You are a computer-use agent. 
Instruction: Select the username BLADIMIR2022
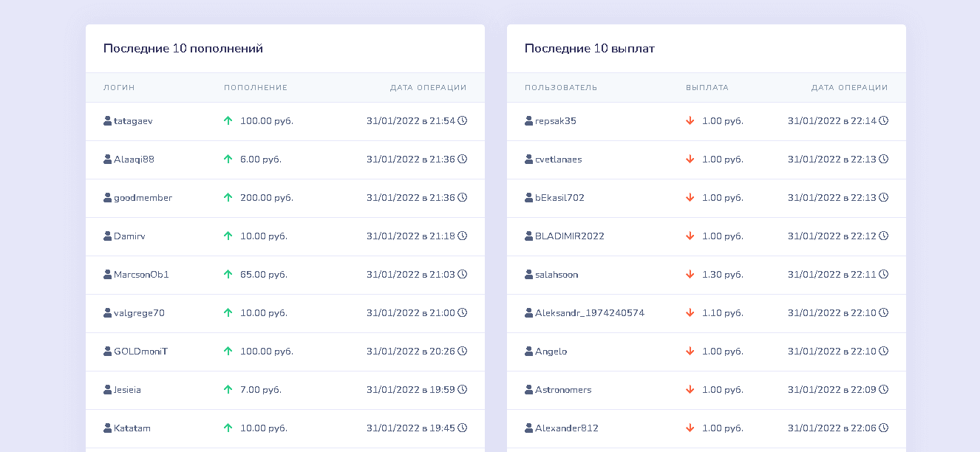569,236
